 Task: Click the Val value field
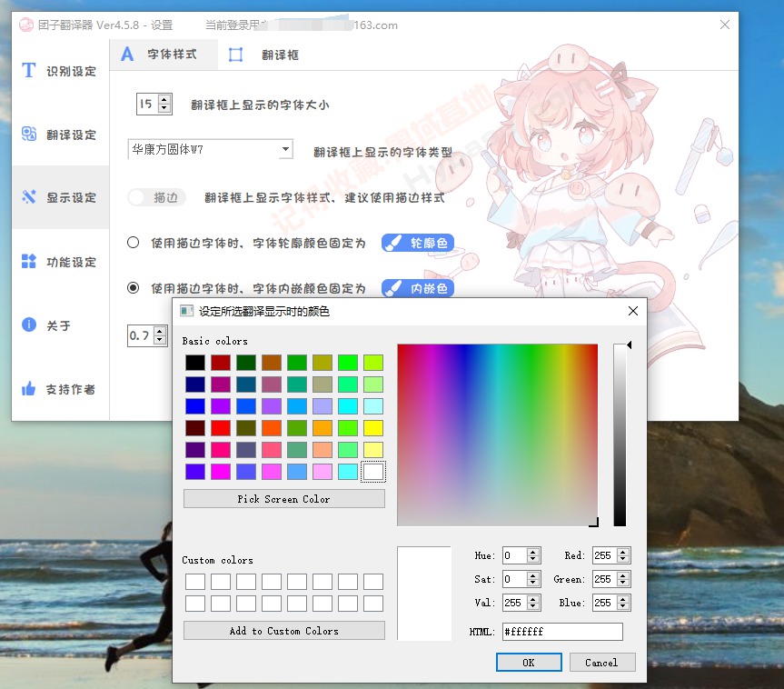point(514,603)
